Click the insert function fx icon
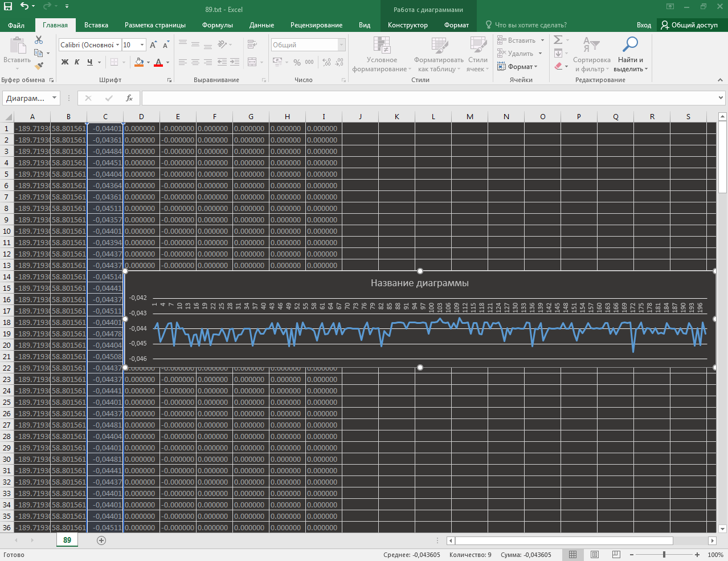Image resolution: width=728 pixels, height=561 pixels. pyautogui.click(x=129, y=98)
